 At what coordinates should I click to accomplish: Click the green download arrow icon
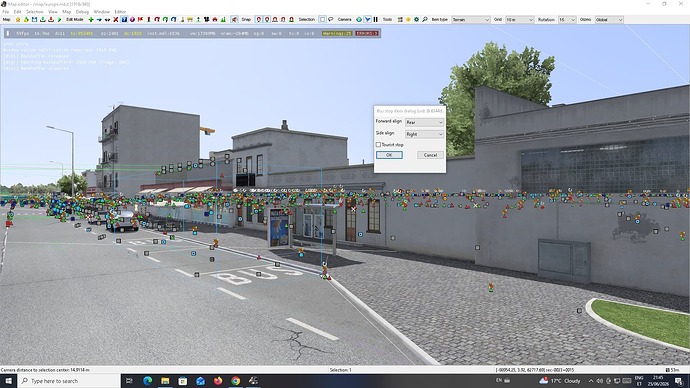pos(43,19)
